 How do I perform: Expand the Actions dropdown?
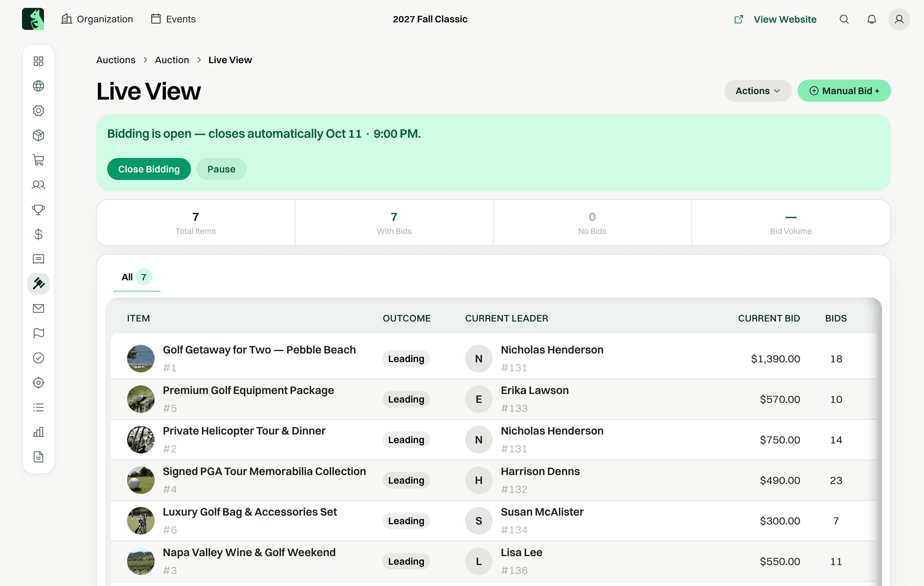(x=757, y=91)
